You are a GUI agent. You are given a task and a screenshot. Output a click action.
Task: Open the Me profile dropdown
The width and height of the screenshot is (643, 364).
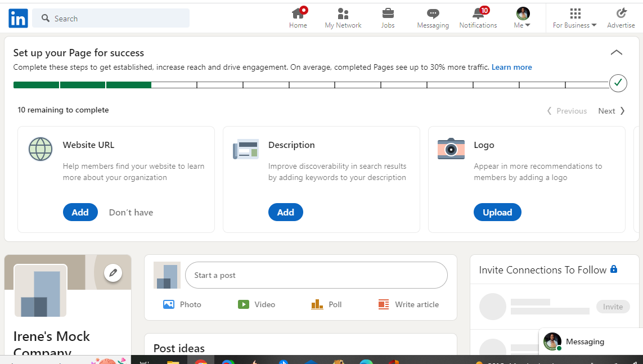coord(522,17)
